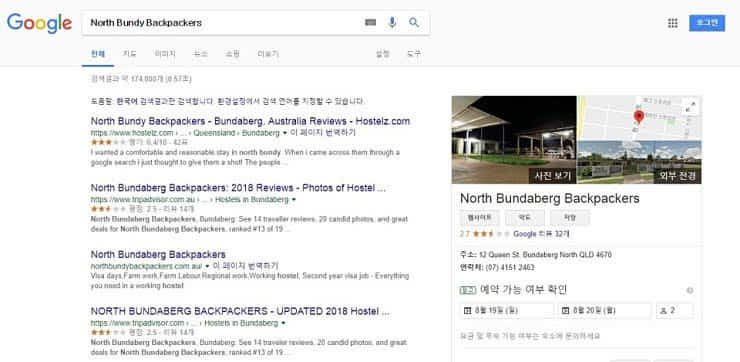Click the Google logo
The image size is (740, 362).
click(x=39, y=23)
